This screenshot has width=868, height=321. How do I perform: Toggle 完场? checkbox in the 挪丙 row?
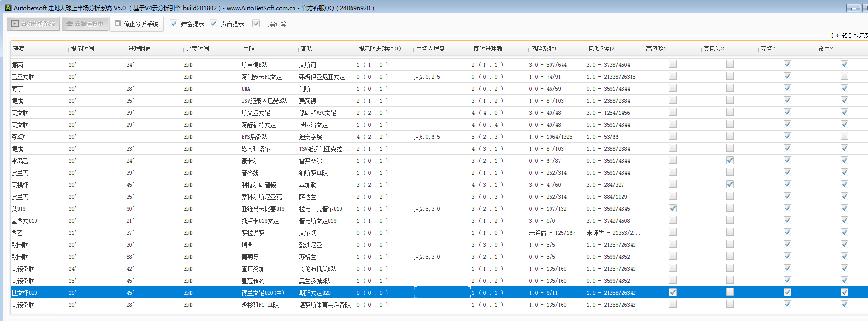click(x=787, y=64)
